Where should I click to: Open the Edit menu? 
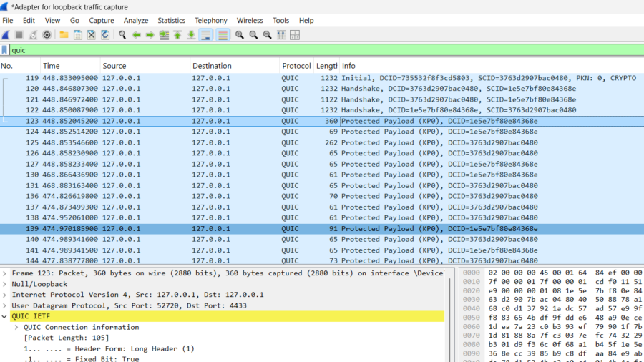[29, 21]
